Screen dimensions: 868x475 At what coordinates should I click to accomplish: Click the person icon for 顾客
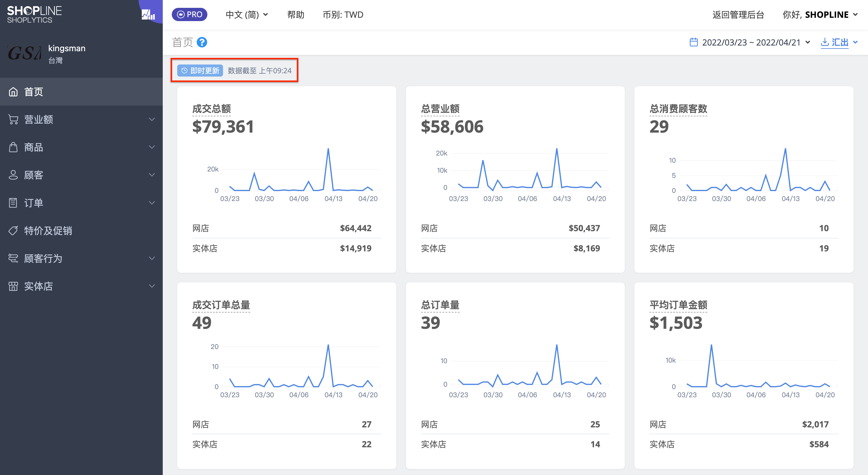click(13, 175)
